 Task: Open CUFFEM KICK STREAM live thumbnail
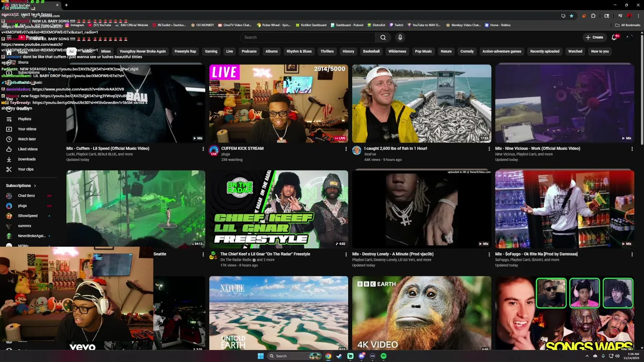pyautogui.click(x=279, y=104)
